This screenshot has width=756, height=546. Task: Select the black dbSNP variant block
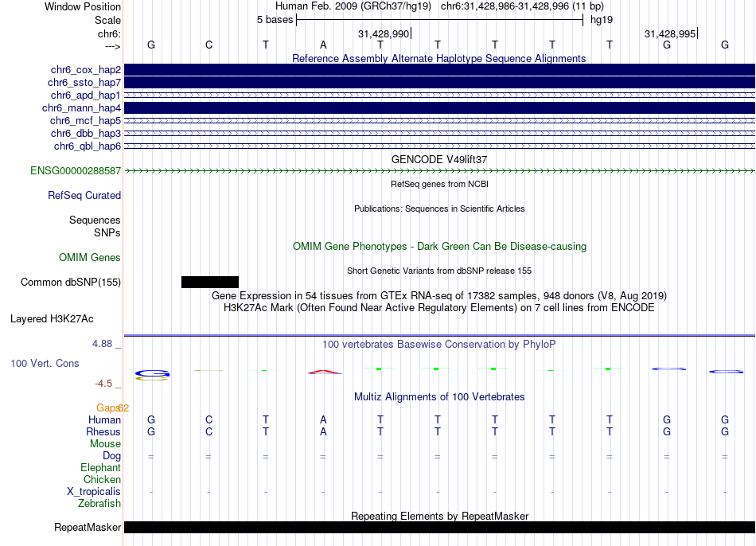tap(210, 283)
